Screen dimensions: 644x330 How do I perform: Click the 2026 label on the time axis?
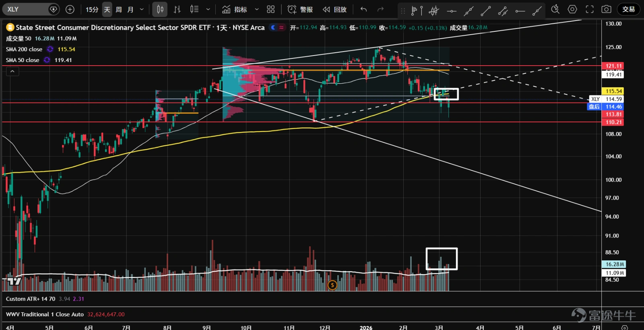(x=366, y=327)
